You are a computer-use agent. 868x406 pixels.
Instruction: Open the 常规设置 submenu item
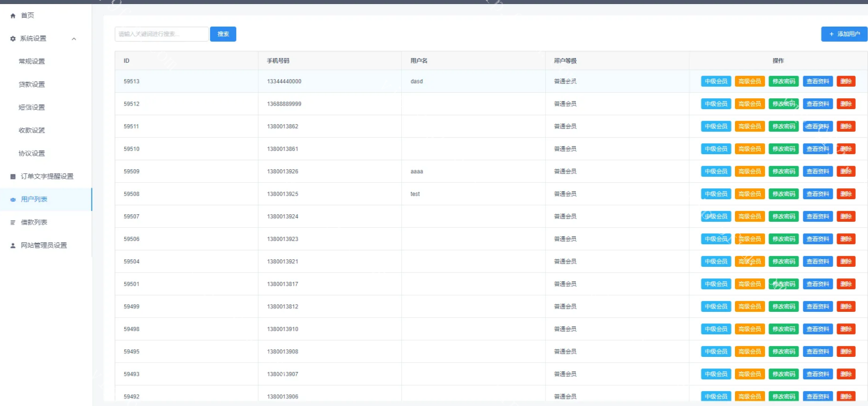coord(31,61)
